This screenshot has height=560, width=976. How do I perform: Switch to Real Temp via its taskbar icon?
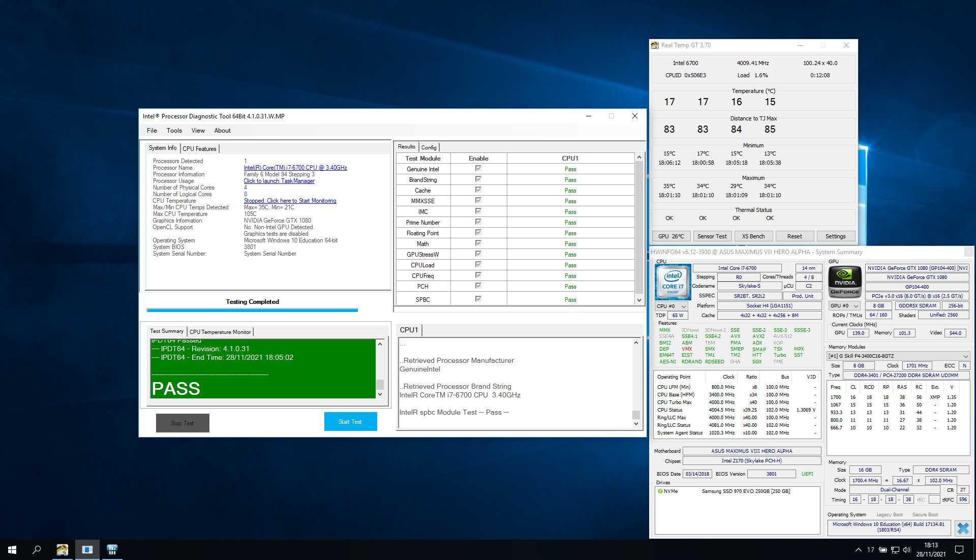click(62, 549)
